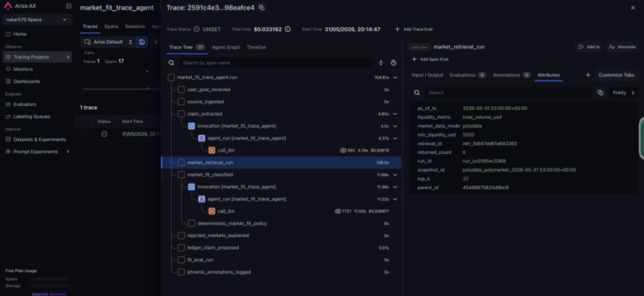Copy the trace ID
Image resolution: width=644 pixels, height=296 pixels.
tap(261, 8)
